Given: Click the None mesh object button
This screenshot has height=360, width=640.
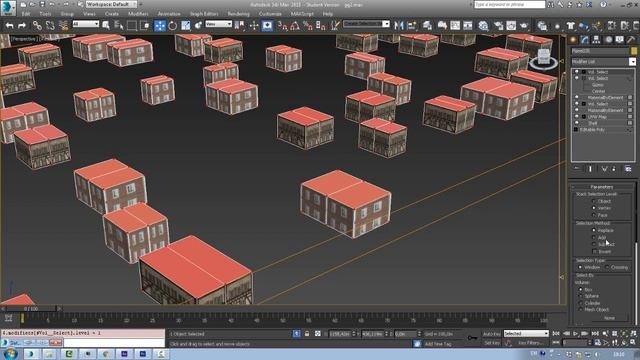Looking at the screenshot, I should coord(609,318).
